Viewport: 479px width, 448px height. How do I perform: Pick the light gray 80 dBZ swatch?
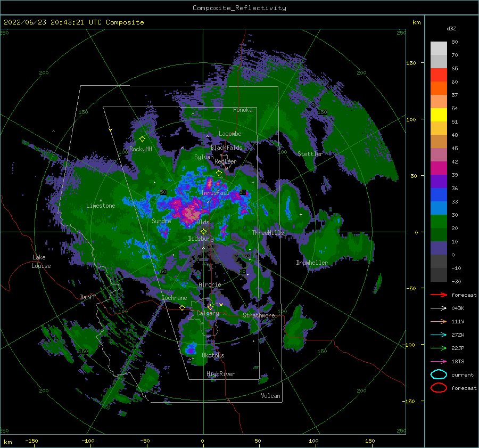439,48
